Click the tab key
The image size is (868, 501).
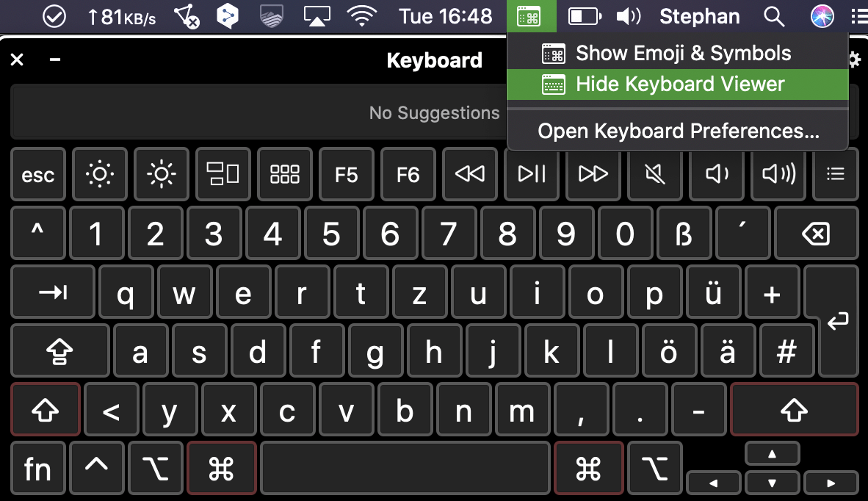coord(53,292)
